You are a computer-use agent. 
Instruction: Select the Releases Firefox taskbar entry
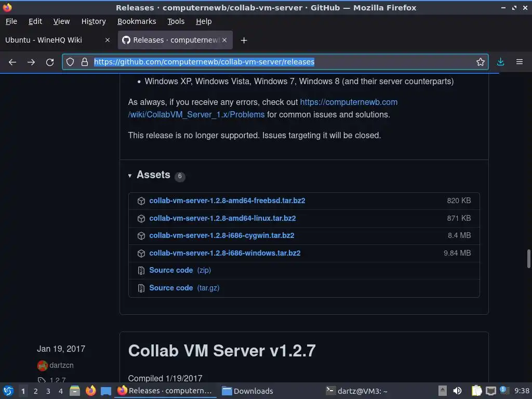click(166, 391)
